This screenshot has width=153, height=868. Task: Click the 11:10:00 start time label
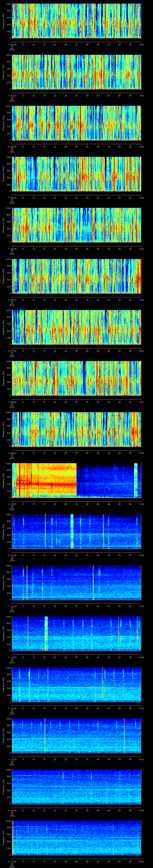(12, 504)
